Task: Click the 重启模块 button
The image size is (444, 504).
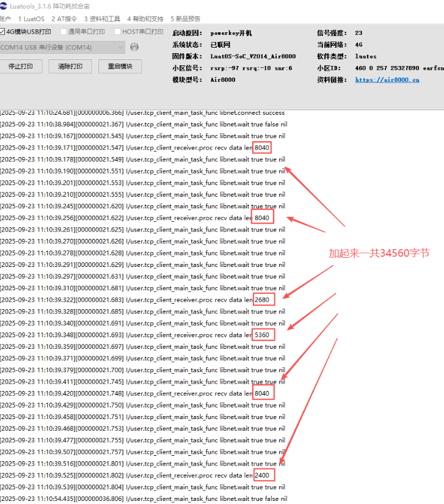Action: (x=120, y=66)
